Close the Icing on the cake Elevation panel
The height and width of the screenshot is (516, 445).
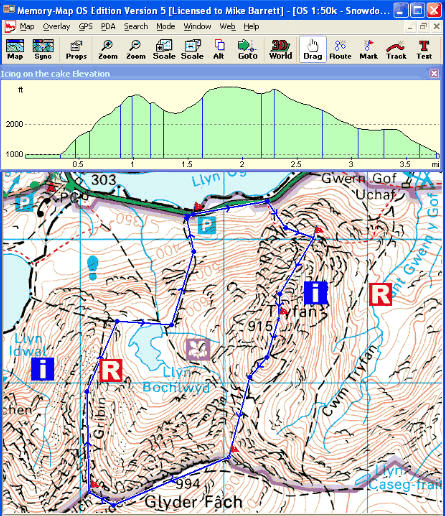click(x=434, y=73)
